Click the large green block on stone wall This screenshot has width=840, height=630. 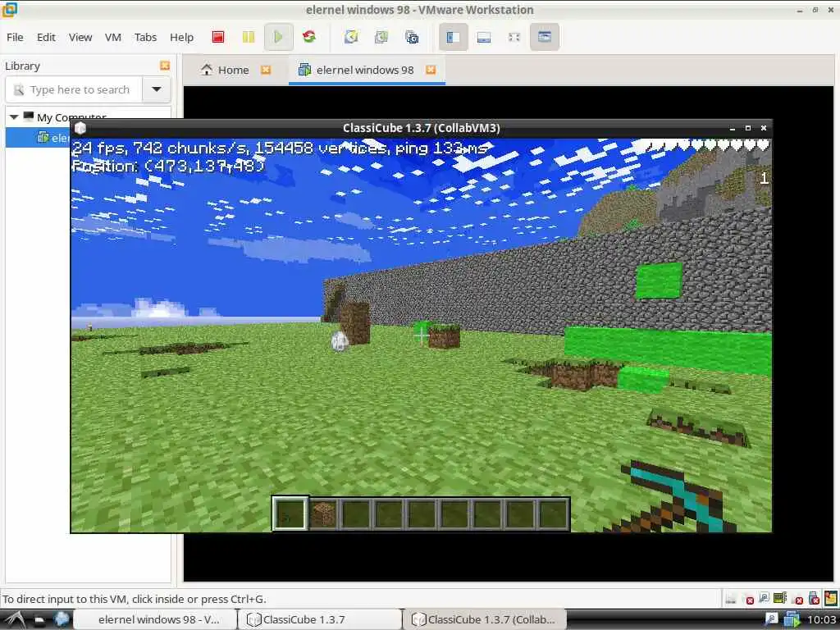pyautogui.click(x=659, y=281)
